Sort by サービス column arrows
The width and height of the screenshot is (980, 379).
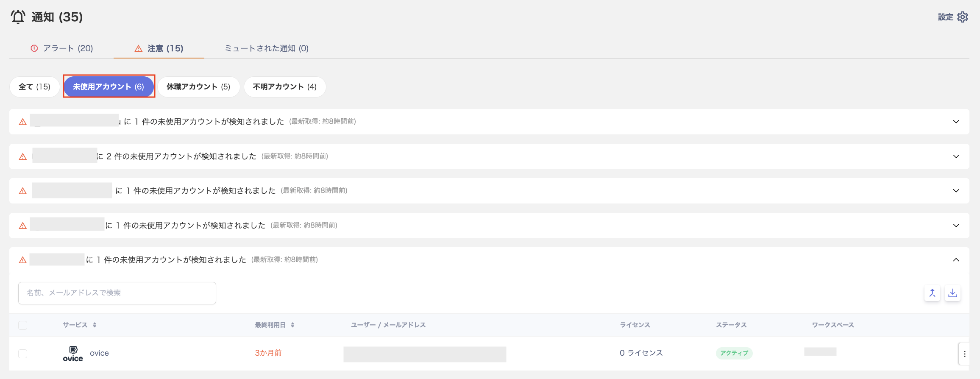(95, 325)
